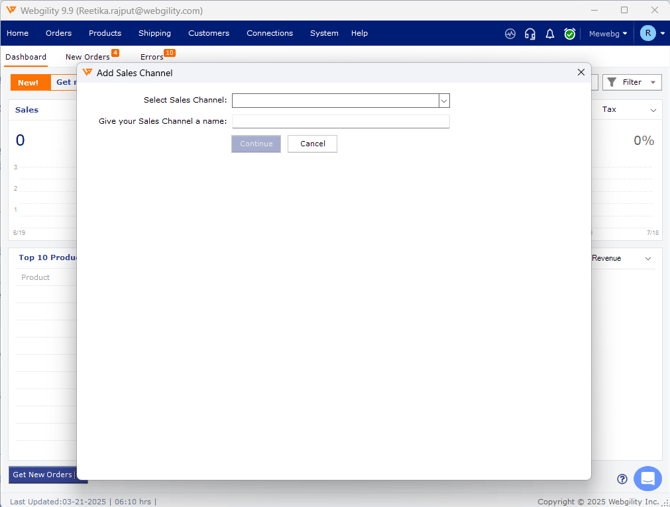Open the activity monitor pulse icon
Viewport: 670px width, 507px height.
510,34
